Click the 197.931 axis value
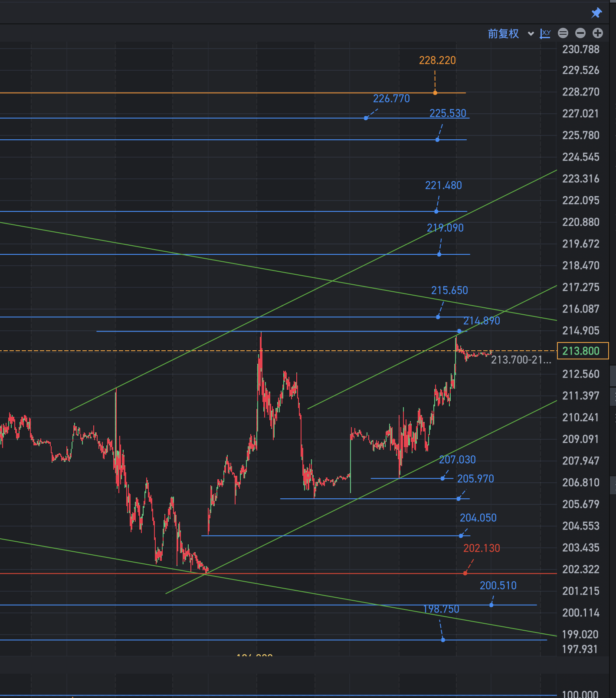The image size is (616, 698). pyautogui.click(x=580, y=649)
